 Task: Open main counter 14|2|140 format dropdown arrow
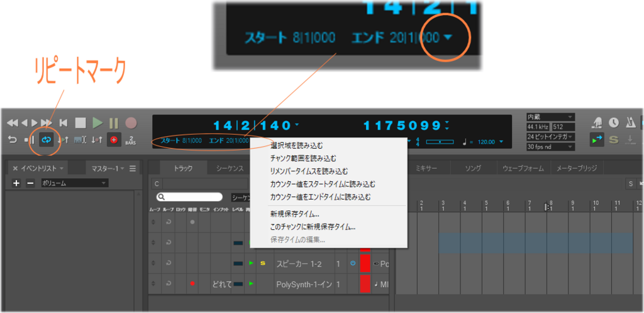point(297,125)
